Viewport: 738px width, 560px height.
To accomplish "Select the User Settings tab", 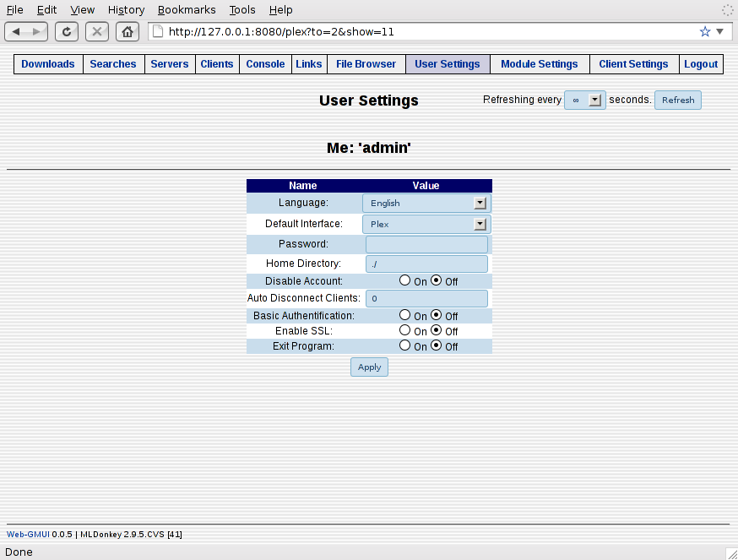I will click(448, 64).
